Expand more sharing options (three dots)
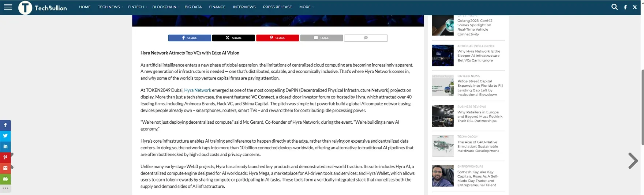 (5, 188)
